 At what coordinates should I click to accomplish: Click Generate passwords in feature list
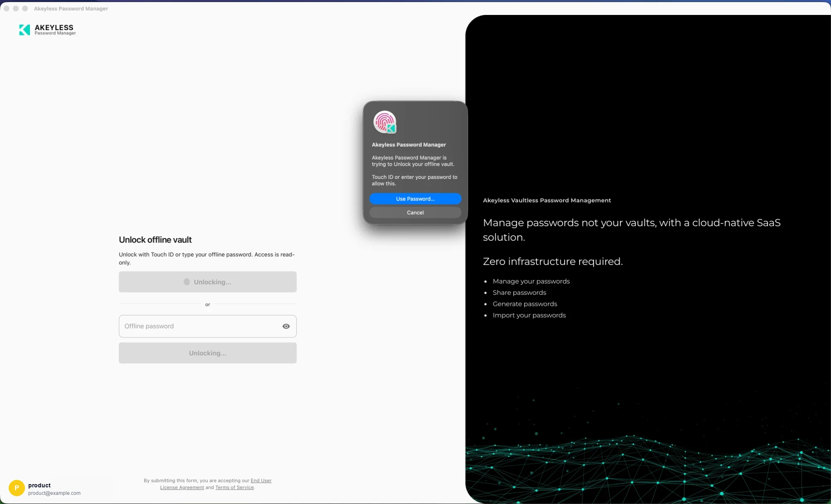coord(525,304)
